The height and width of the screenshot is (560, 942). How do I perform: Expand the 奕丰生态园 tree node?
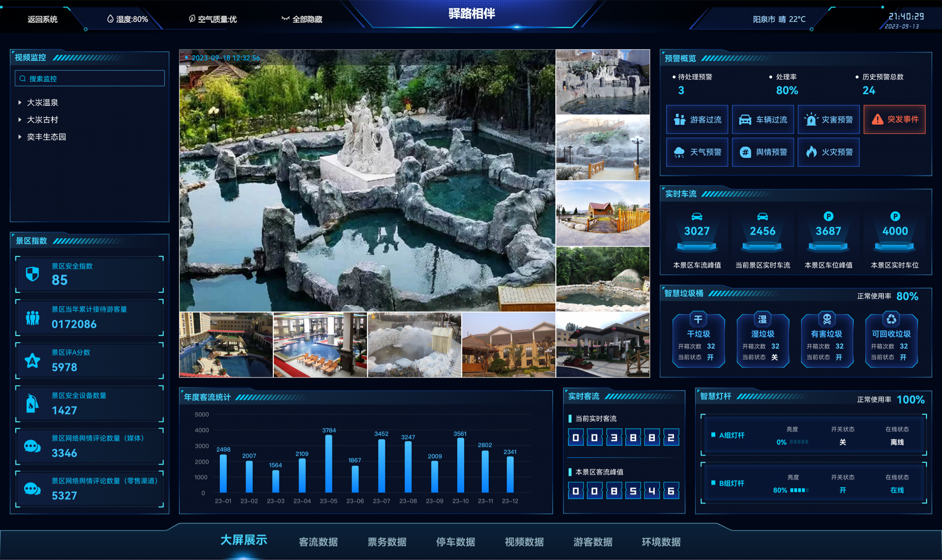pos(20,137)
